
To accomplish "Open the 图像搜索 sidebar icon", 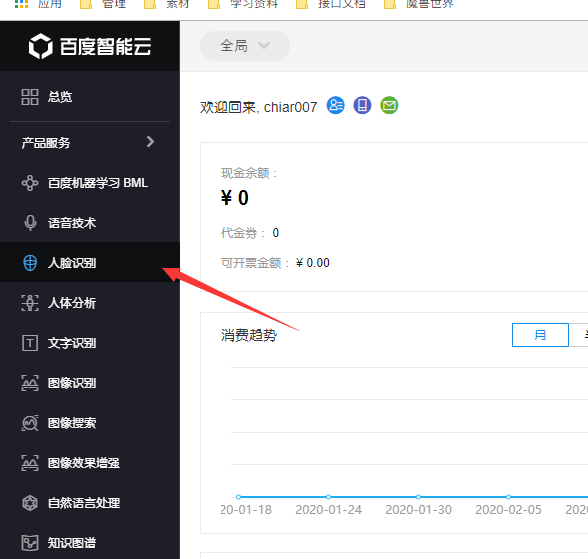I will (x=30, y=423).
